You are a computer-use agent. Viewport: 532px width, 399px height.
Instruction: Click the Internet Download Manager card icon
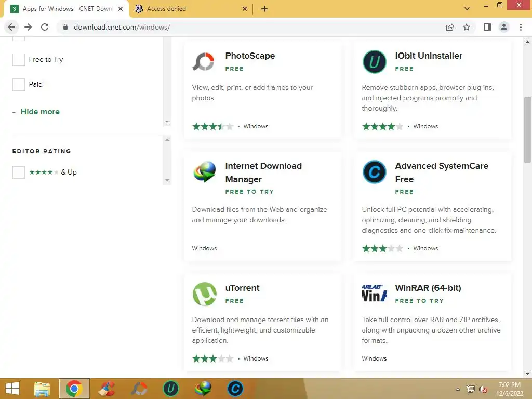[x=205, y=171]
